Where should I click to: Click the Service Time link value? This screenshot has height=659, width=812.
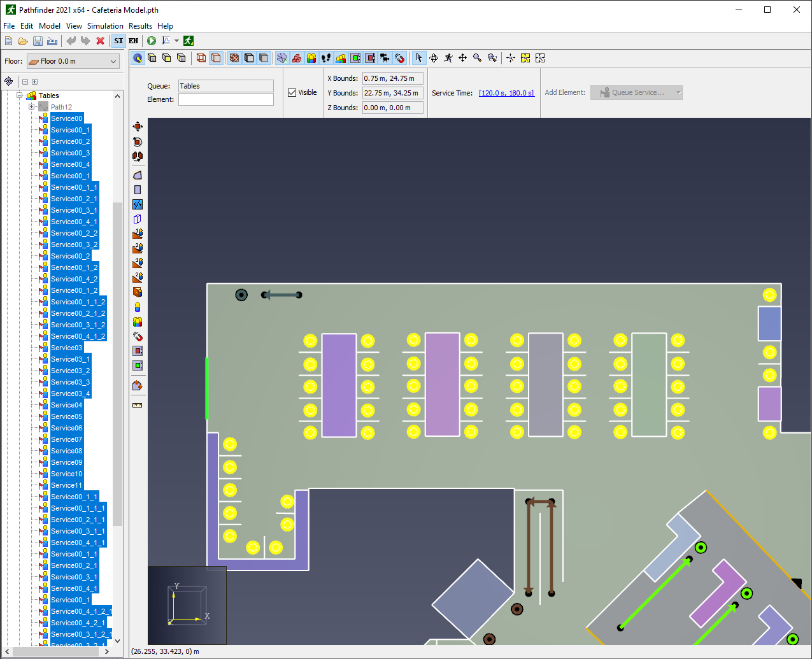pos(506,93)
